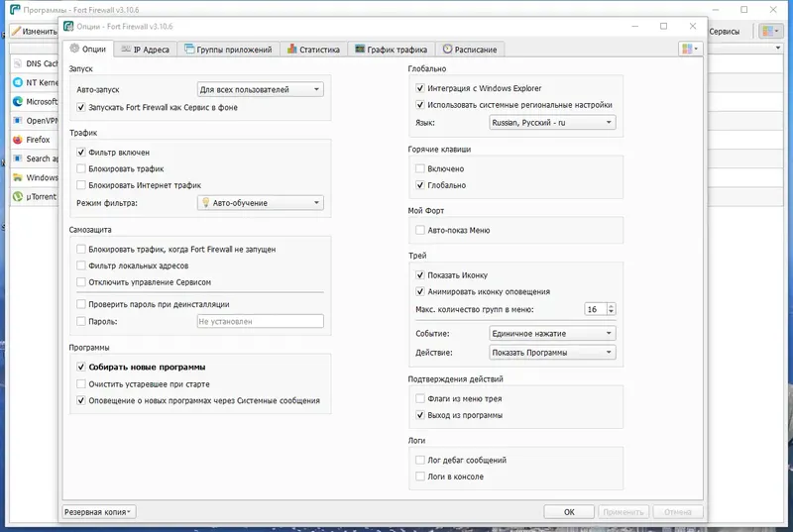793x532 pixels.
Task: Click the pencil Изменить toolbar icon
Action: (16, 32)
